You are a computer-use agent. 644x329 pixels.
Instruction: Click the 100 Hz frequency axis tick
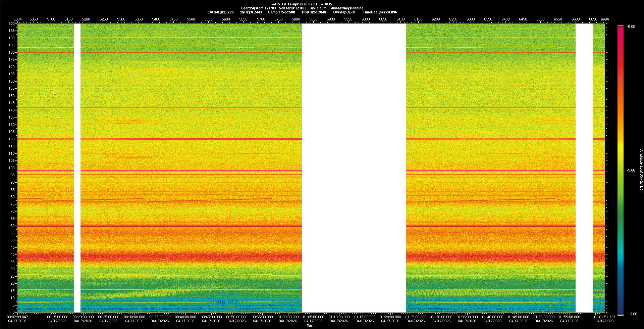[x=11, y=168]
